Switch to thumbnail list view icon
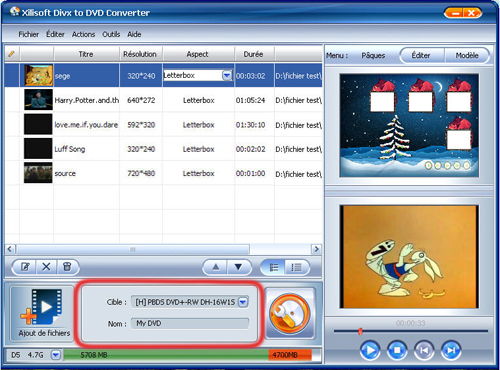 coord(274,267)
